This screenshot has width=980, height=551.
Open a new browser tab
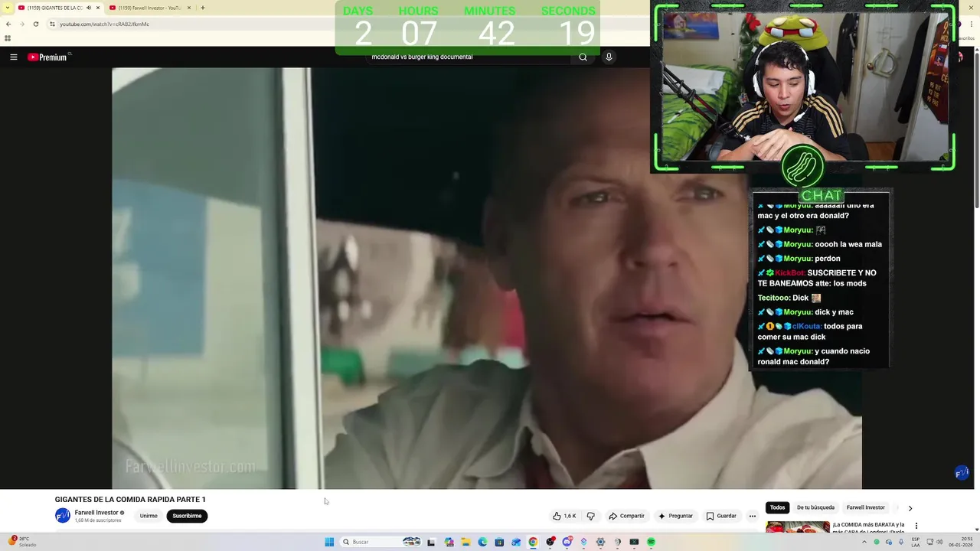pyautogui.click(x=202, y=8)
